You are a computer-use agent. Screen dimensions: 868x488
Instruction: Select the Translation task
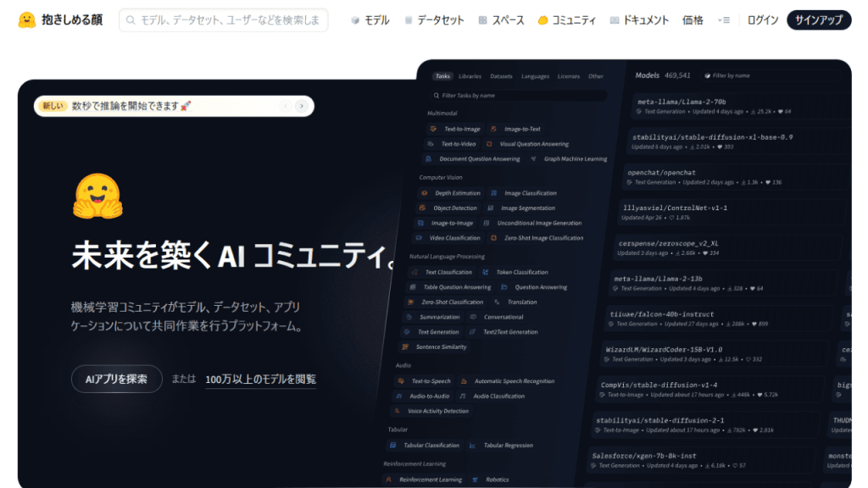[x=516, y=302]
